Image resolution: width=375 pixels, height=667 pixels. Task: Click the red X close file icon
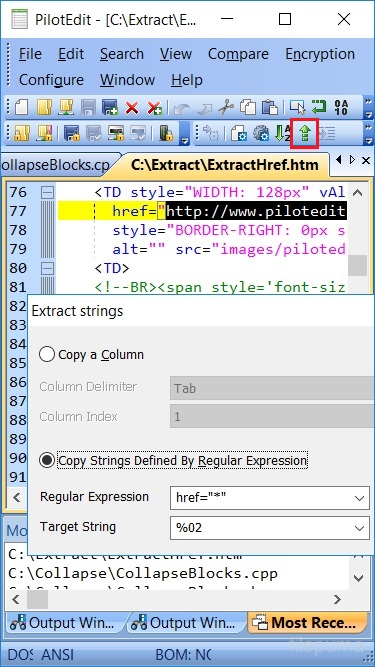click(x=132, y=108)
